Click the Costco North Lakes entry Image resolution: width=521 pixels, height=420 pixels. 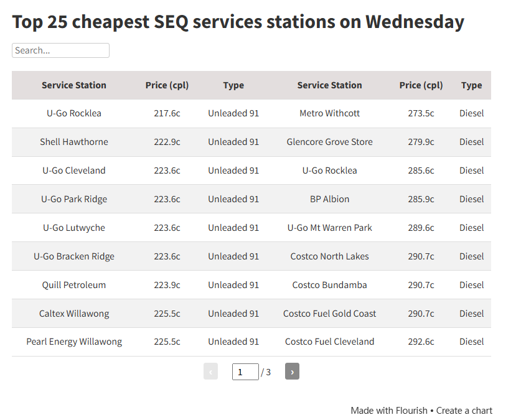pos(329,256)
